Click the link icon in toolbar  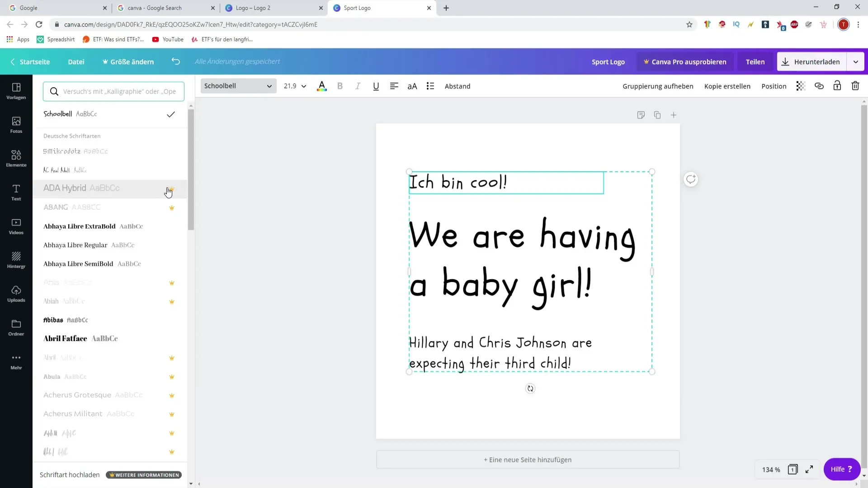pyautogui.click(x=819, y=86)
